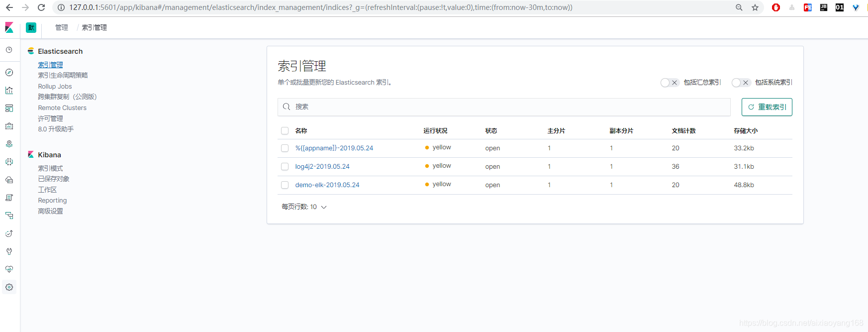Click the 搜索 index search field

(504, 107)
